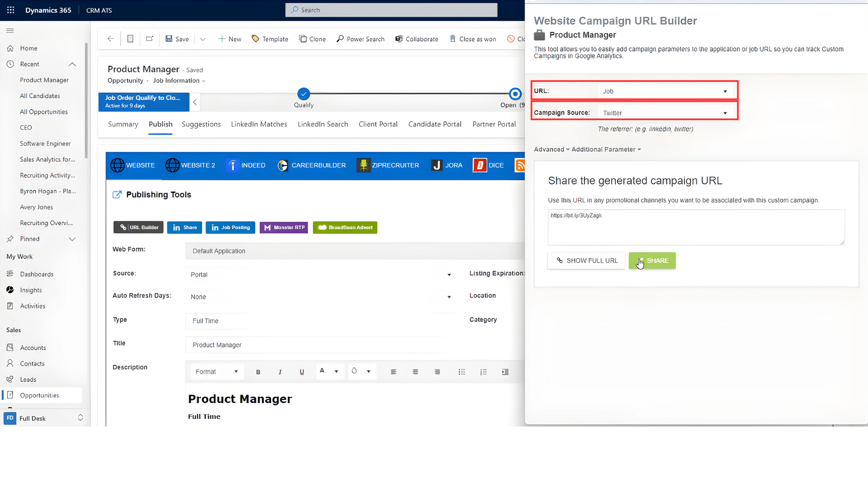Open the Dynamics 365 app launcher grid

pyautogui.click(x=11, y=10)
